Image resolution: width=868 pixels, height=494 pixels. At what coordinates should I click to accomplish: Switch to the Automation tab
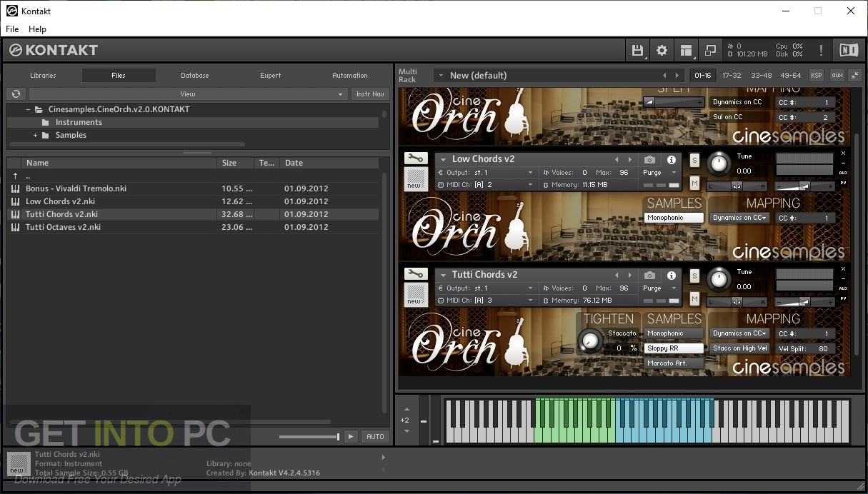pyautogui.click(x=349, y=75)
